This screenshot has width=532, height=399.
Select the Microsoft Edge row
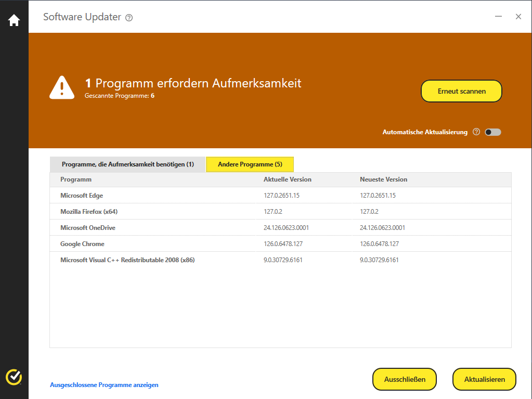tap(81, 196)
